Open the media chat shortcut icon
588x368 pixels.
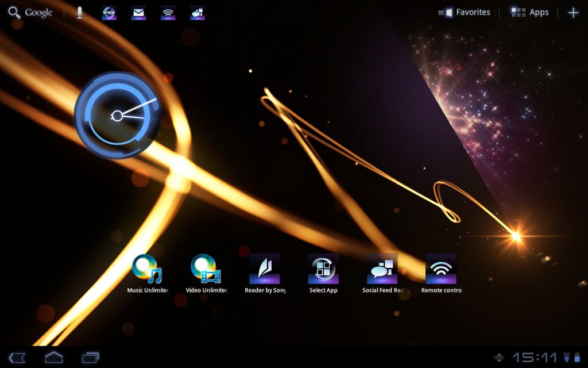[196, 11]
